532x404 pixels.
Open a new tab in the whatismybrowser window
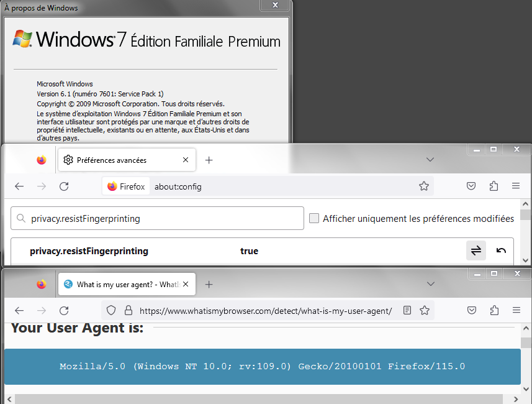pyautogui.click(x=209, y=285)
